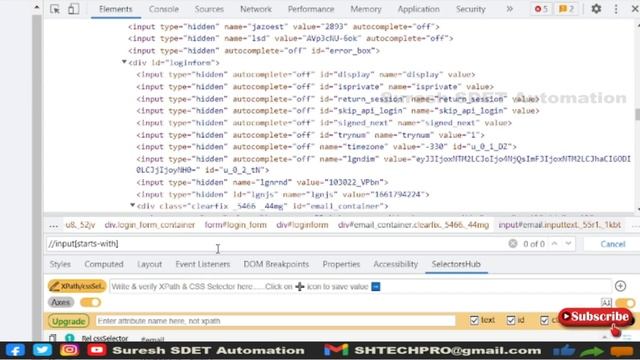Screen dimensions: 640x360
Task: Click the issues count badge
Action: coord(566,9)
